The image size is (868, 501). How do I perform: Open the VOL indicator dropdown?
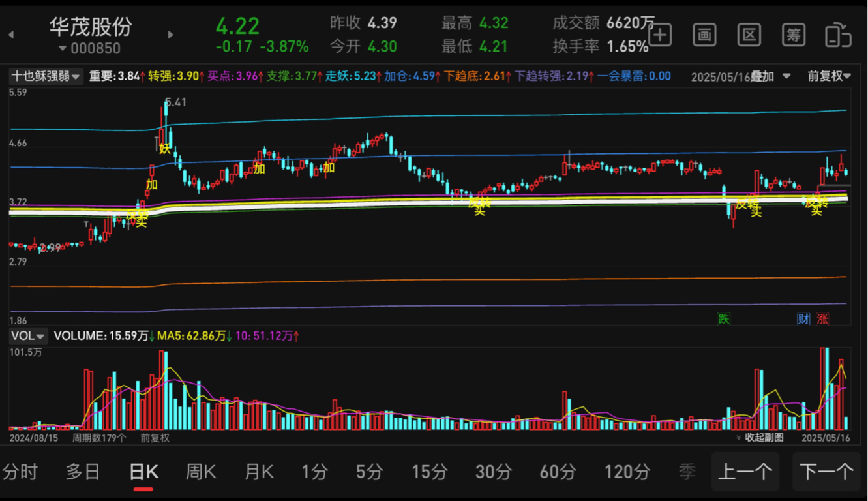click(x=29, y=336)
